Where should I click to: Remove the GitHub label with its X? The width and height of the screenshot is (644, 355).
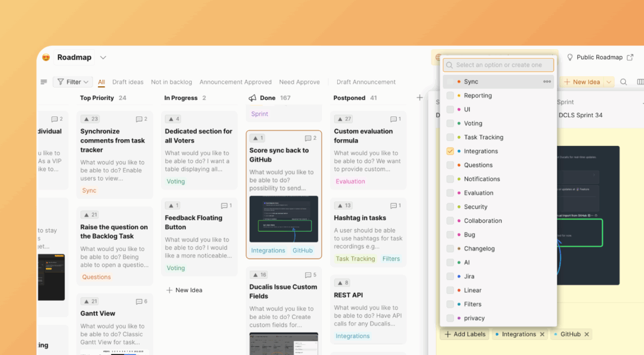(587, 334)
